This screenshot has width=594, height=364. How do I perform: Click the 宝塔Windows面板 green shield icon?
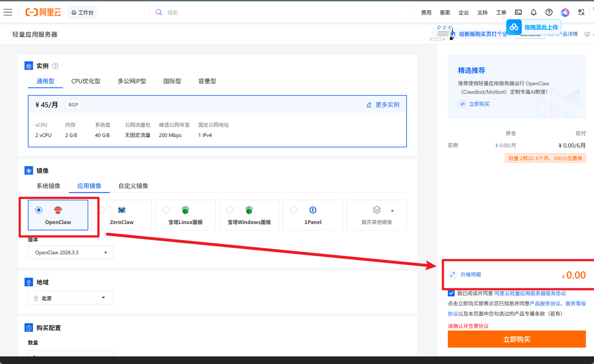249,211
